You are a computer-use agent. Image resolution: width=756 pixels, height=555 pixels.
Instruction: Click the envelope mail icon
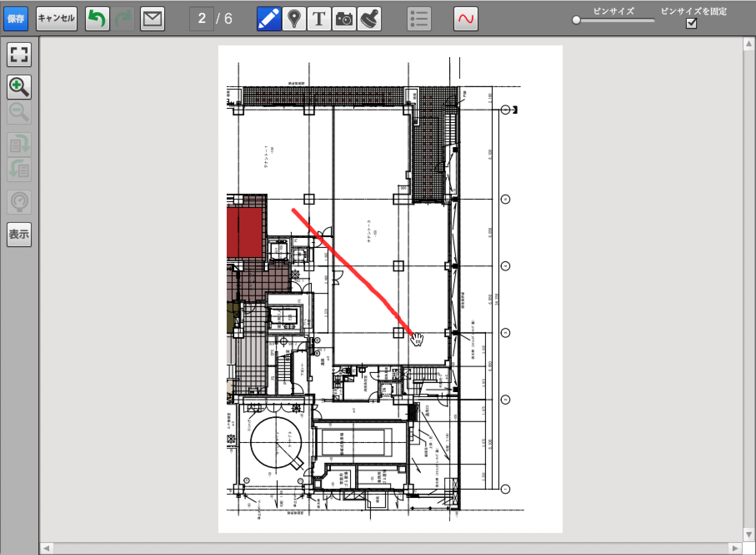[x=152, y=19]
